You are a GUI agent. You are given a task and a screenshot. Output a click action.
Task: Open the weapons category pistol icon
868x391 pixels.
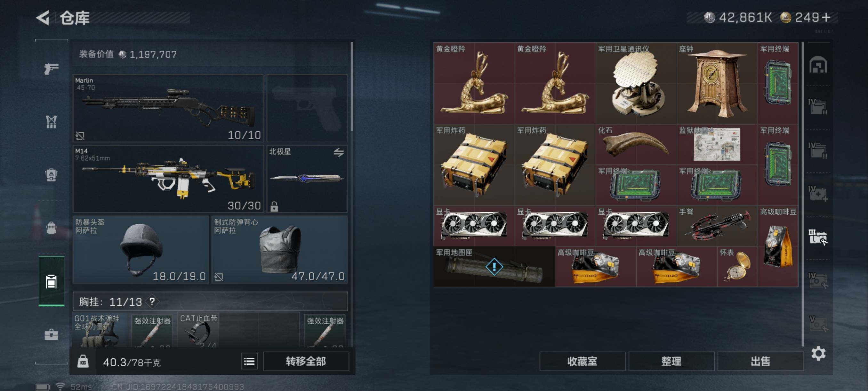coord(51,68)
